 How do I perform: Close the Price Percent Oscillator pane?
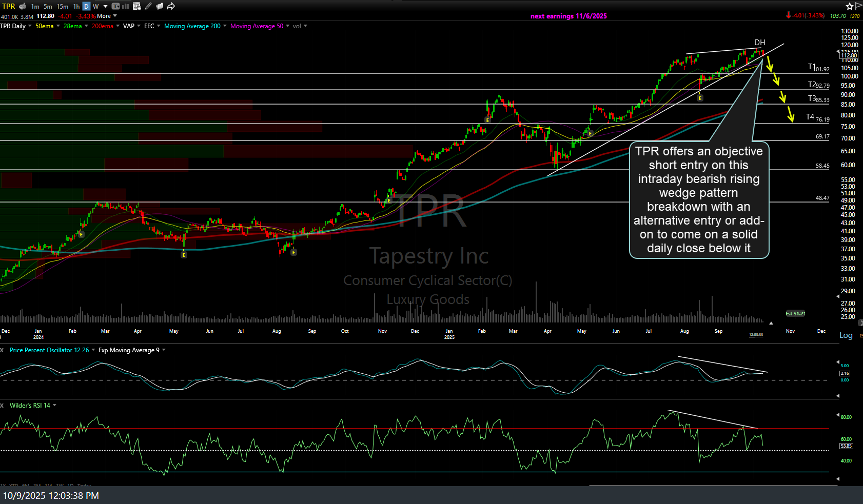[x=2, y=350]
